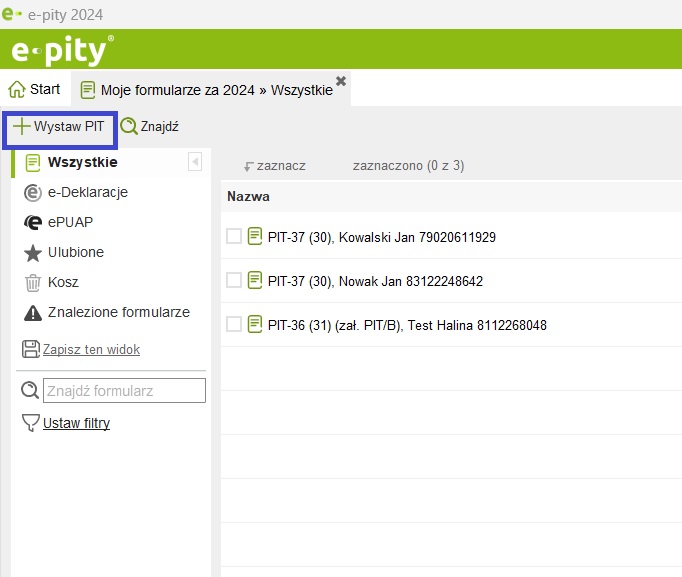Tick checkbox for Test Halina PIT-36

(x=234, y=325)
